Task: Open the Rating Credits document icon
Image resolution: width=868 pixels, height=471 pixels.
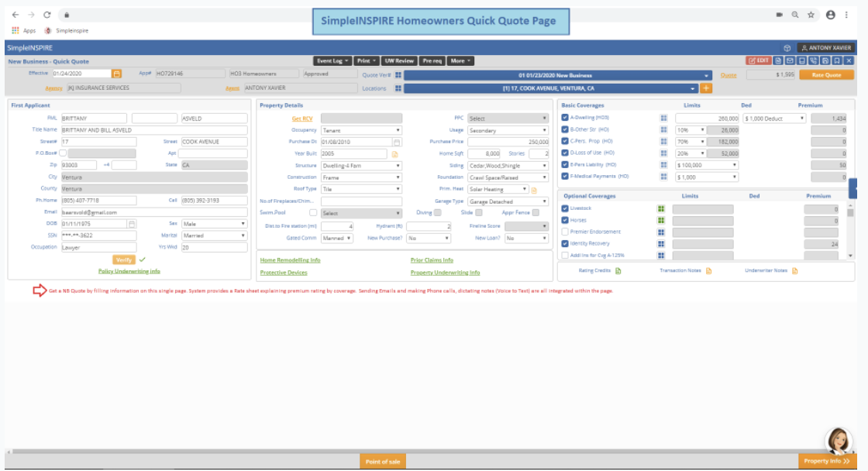Action: point(618,270)
